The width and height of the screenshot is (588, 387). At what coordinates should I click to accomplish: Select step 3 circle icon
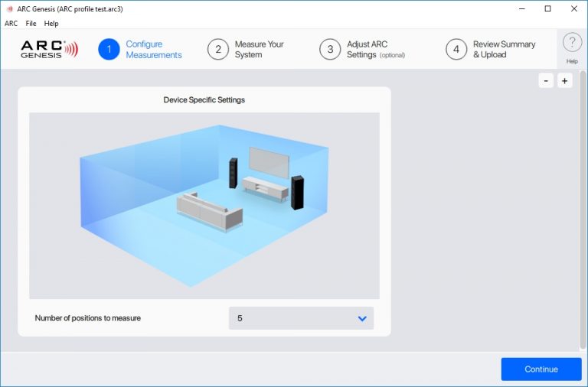(330, 50)
